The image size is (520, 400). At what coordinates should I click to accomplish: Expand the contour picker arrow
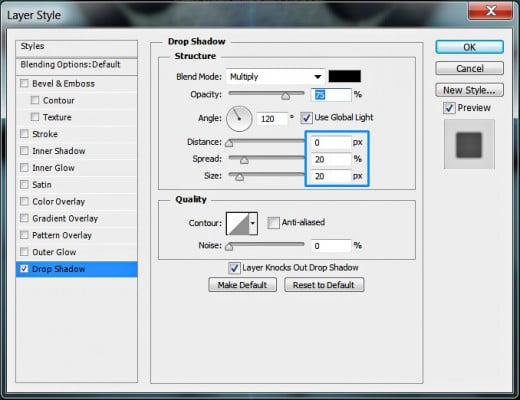[x=253, y=223]
